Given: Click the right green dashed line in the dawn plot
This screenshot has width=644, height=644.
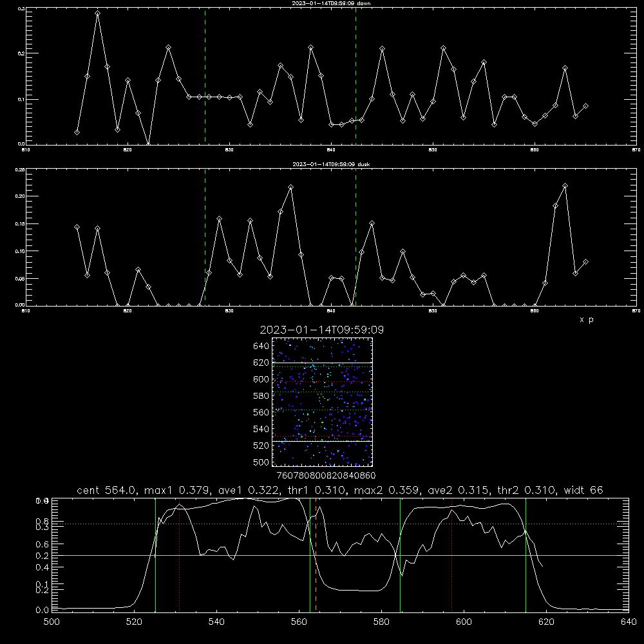Looking at the screenshot, I should (355, 76).
